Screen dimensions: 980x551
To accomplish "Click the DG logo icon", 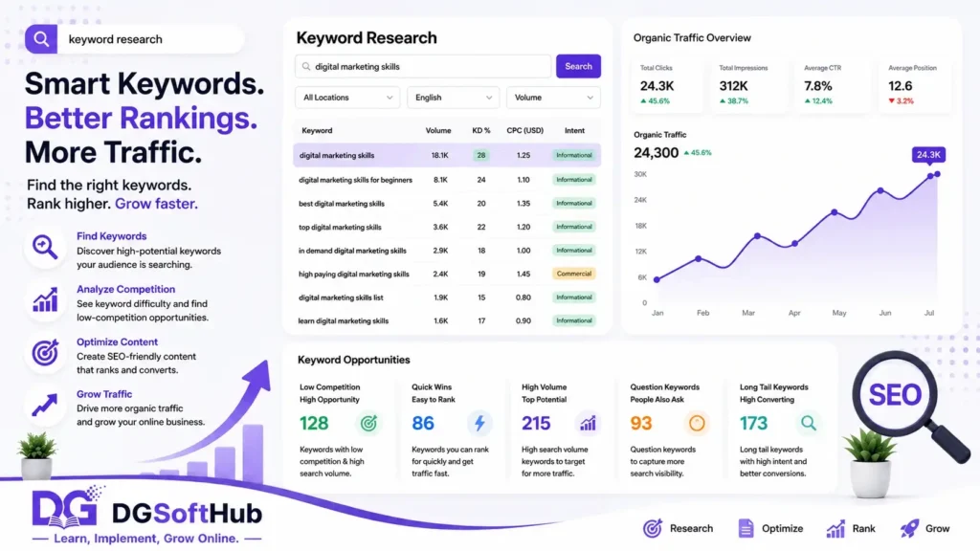I will 67,507.
